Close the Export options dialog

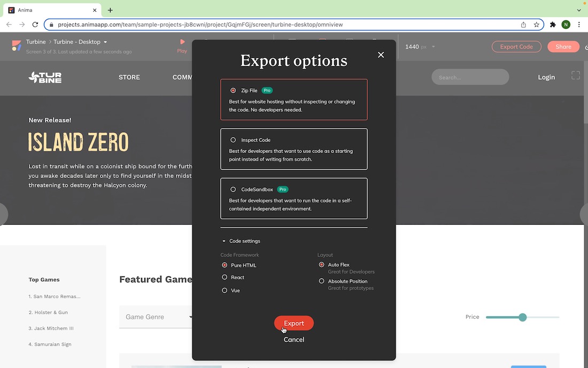click(381, 55)
